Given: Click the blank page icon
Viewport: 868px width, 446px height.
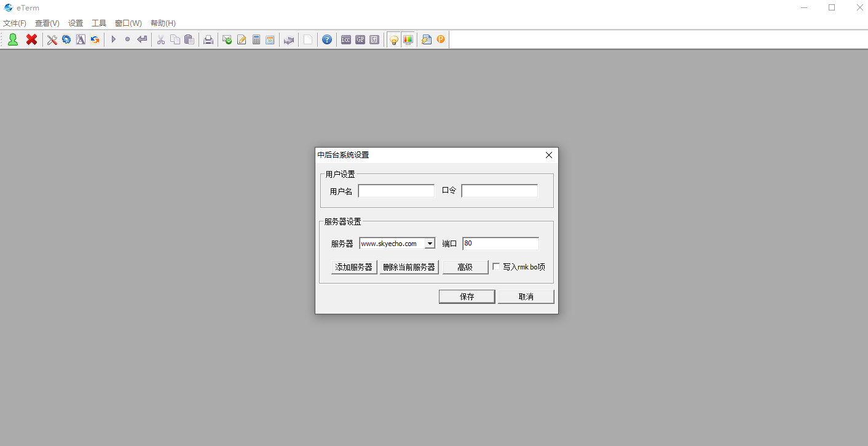Looking at the screenshot, I should click(x=308, y=39).
